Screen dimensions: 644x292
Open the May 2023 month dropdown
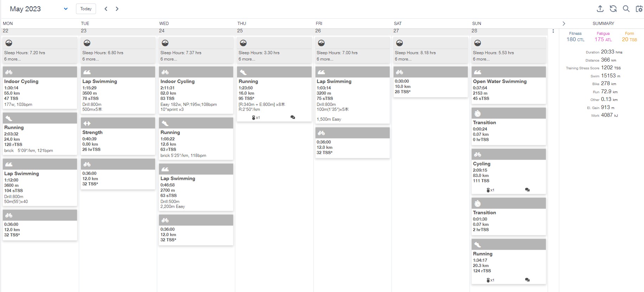[39, 9]
